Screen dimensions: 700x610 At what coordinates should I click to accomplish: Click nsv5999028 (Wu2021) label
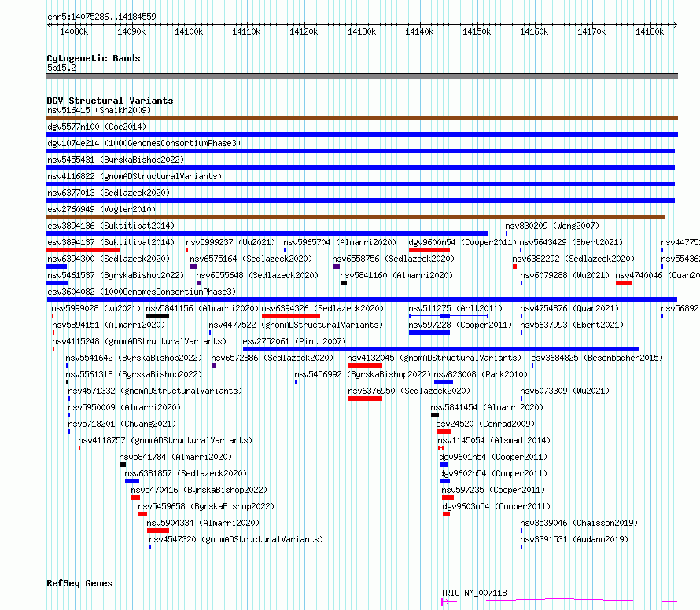[96, 308]
